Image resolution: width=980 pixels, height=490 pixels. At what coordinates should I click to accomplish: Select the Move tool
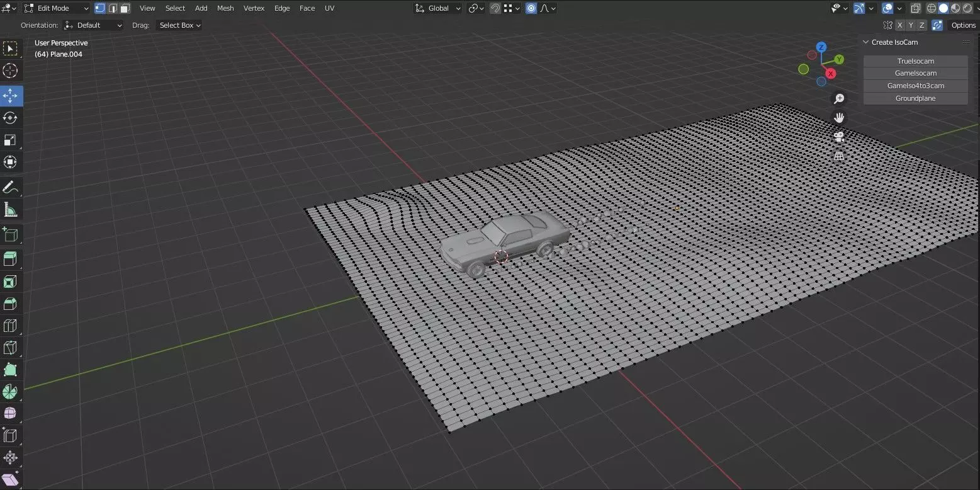coord(10,96)
